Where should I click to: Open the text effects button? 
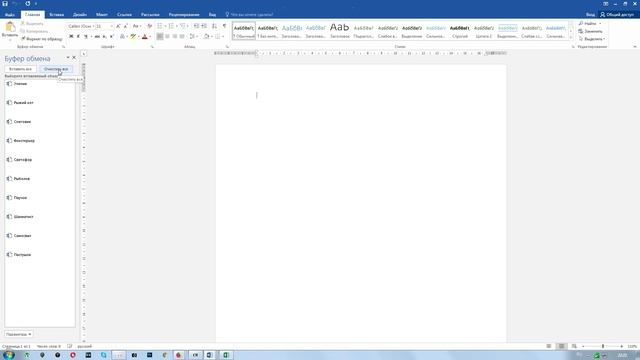(x=122, y=37)
